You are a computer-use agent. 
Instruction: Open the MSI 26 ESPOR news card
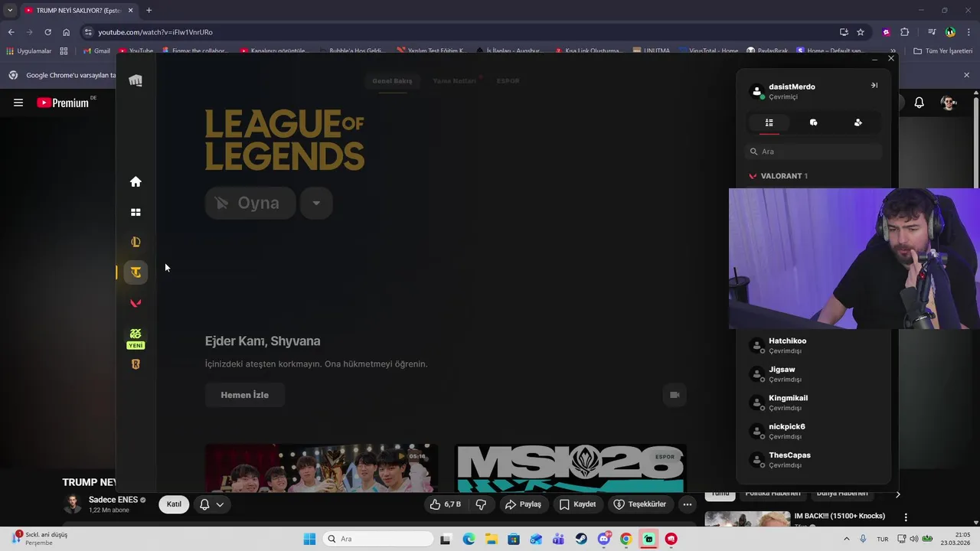tap(570, 468)
